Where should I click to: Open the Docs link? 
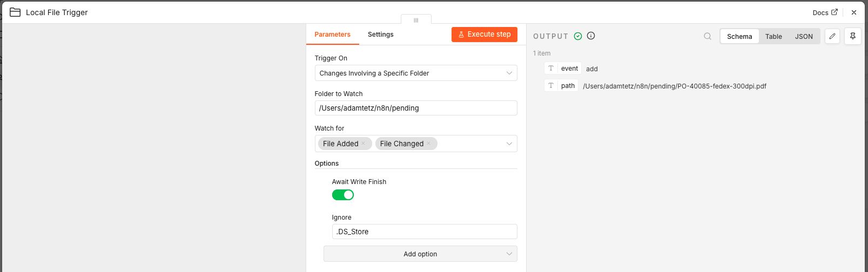(825, 12)
